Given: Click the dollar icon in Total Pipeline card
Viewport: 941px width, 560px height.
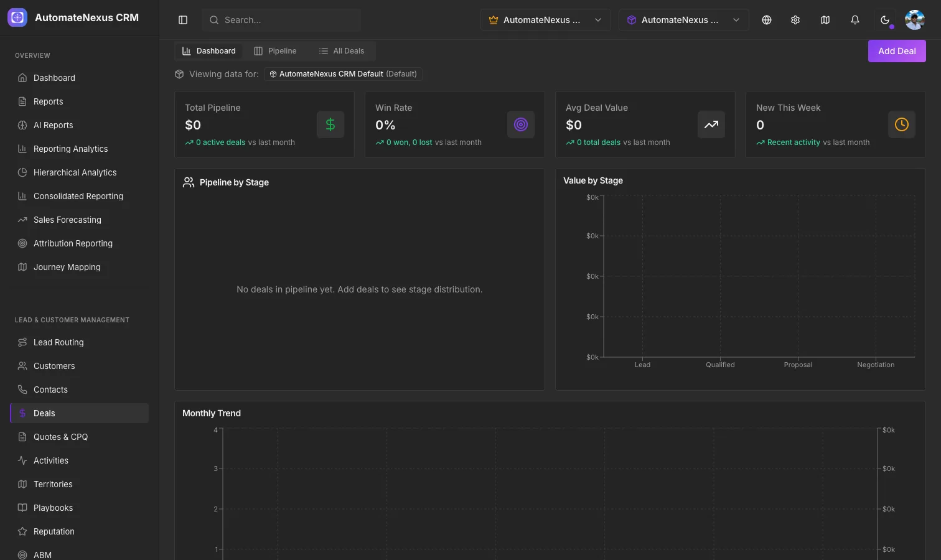Looking at the screenshot, I should (x=330, y=124).
